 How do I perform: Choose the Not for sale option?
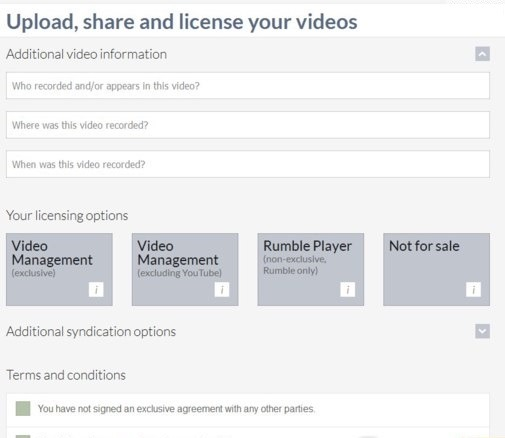pyautogui.click(x=437, y=269)
